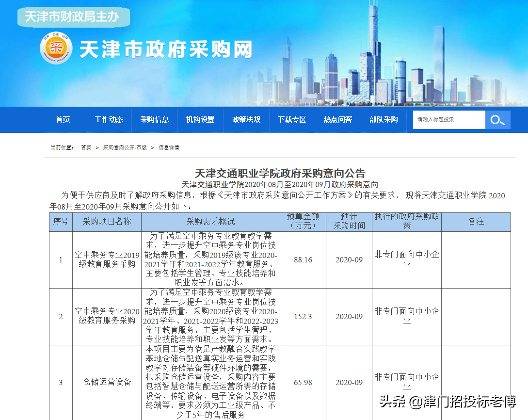Image resolution: width=528 pixels, height=420 pixels.
Task: Click the search magnifier icon
Action: point(498,120)
